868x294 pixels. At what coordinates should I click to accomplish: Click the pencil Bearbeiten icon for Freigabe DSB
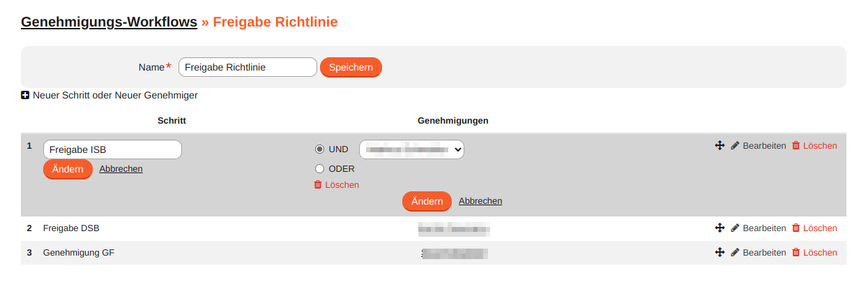[x=735, y=228]
